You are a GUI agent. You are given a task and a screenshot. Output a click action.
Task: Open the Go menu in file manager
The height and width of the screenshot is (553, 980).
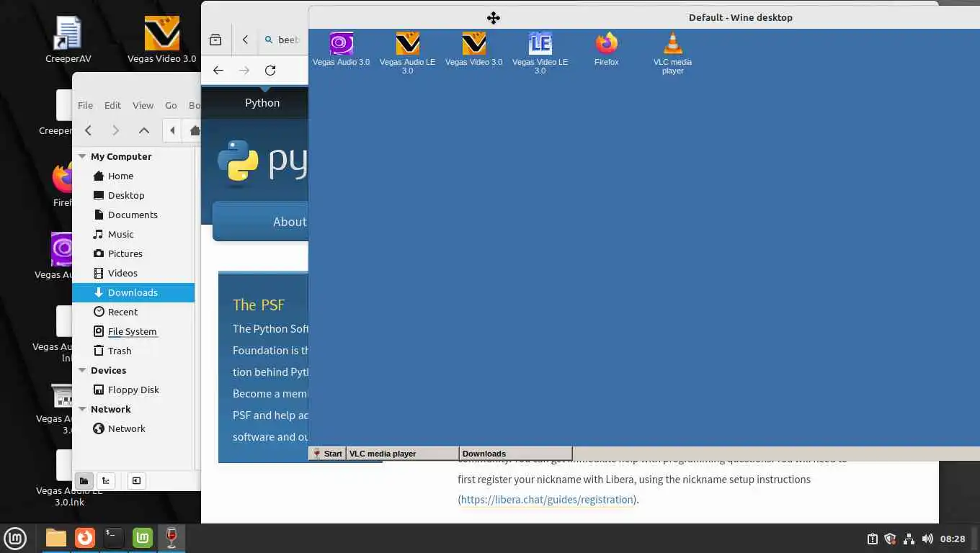point(171,105)
